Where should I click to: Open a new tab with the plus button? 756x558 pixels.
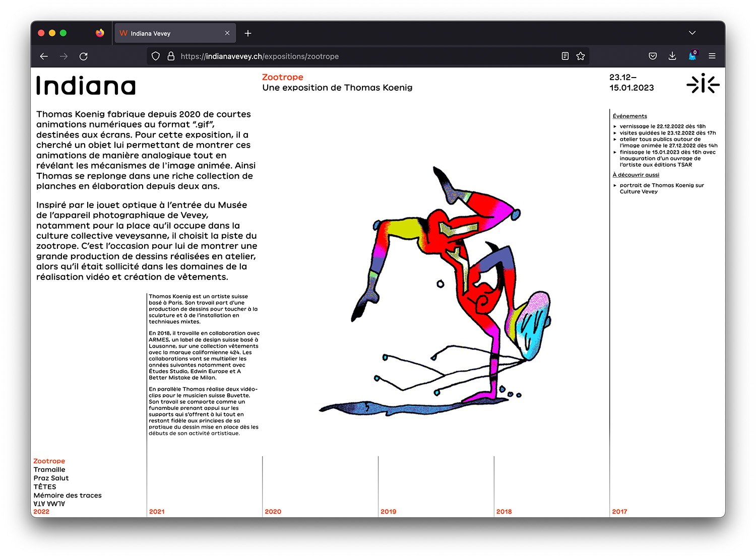pos(248,33)
